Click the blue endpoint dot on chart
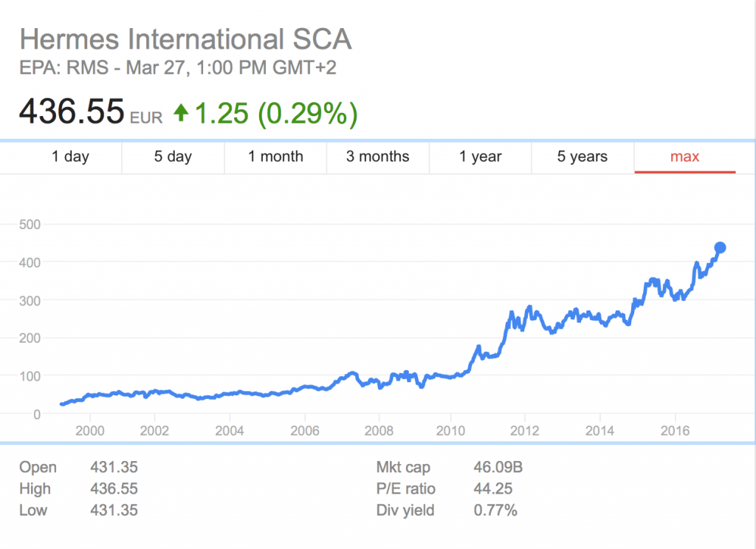 tap(720, 248)
